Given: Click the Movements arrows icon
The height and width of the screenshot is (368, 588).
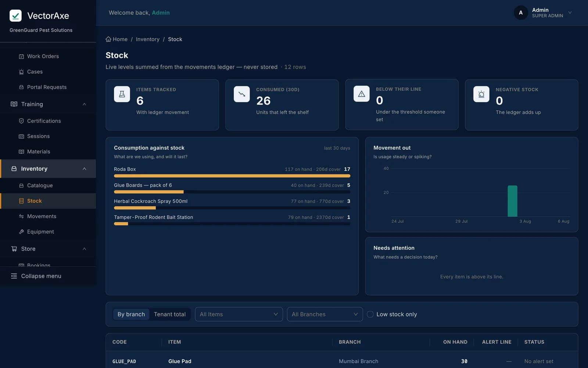Looking at the screenshot, I should coord(21,216).
